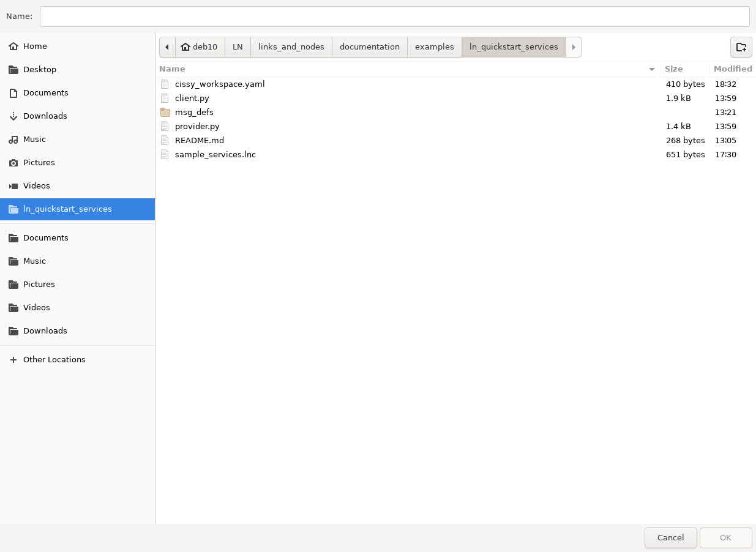Click the 18:32 modified time
Screen dimensions: 756x552
tap(725, 84)
